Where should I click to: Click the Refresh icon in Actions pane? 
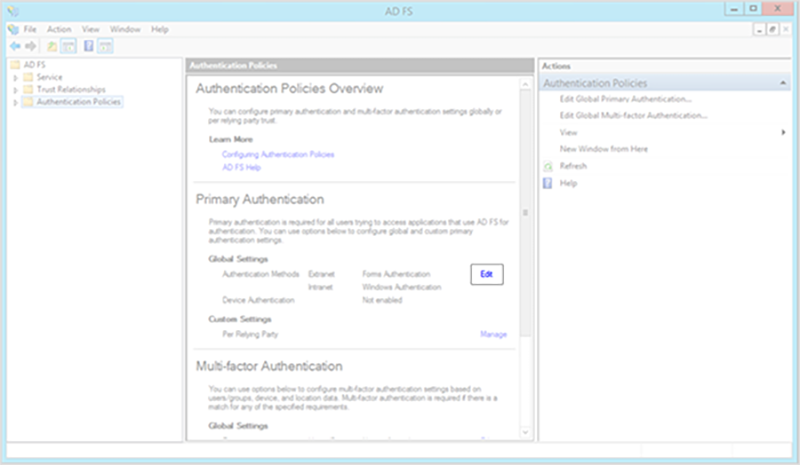tap(547, 166)
